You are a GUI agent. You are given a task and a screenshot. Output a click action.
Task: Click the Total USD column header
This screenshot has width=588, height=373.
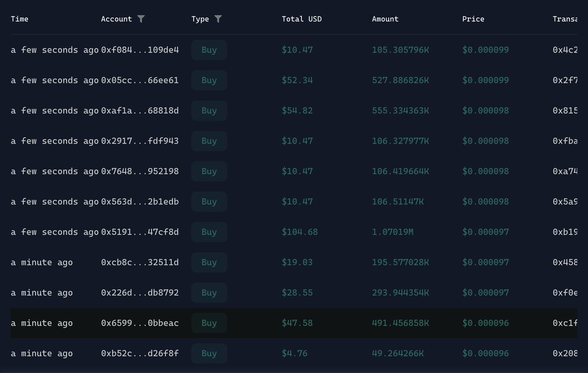coord(302,19)
